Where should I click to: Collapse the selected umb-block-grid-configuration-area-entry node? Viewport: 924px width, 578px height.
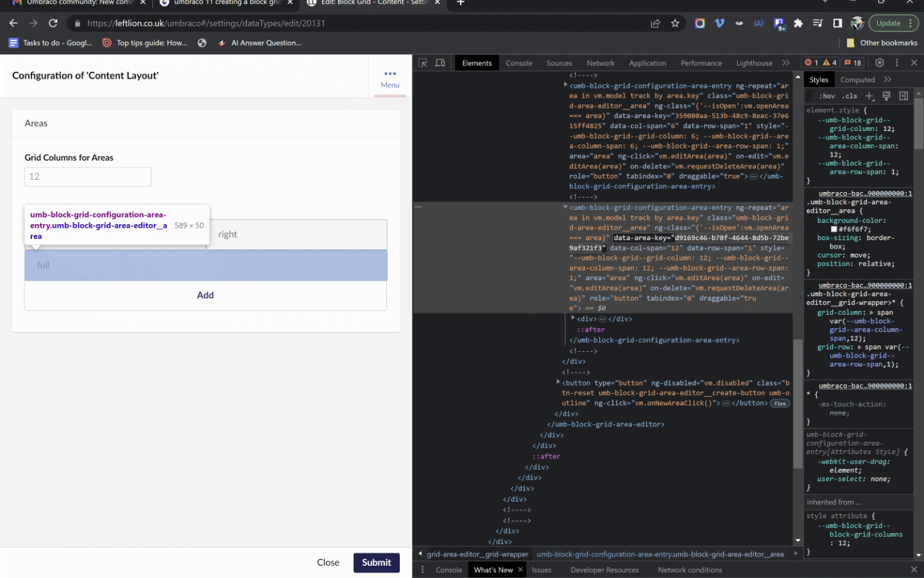565,207
